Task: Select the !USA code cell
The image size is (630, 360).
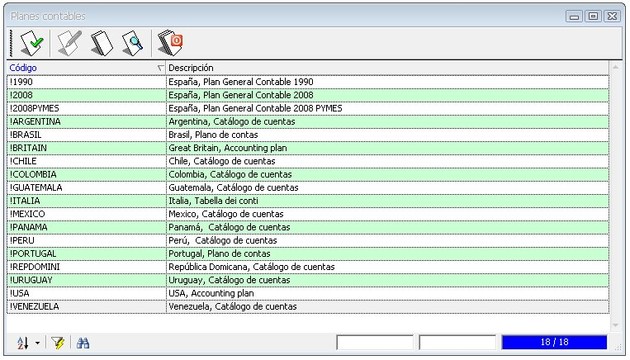Action: [x=86, y=293]
